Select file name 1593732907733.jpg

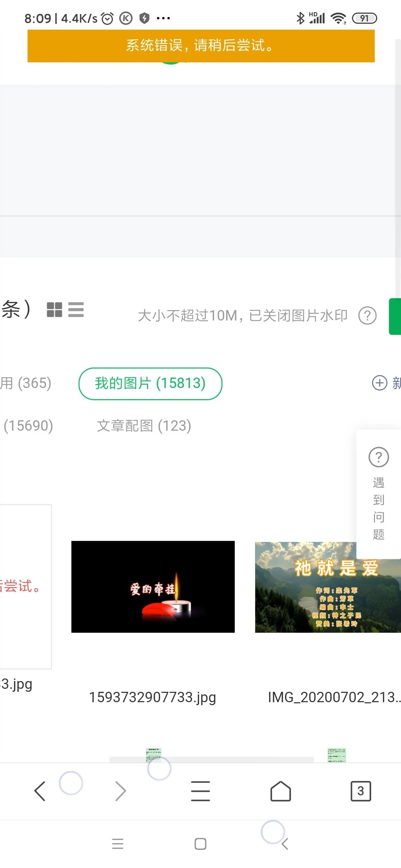[x=152, y=697]
